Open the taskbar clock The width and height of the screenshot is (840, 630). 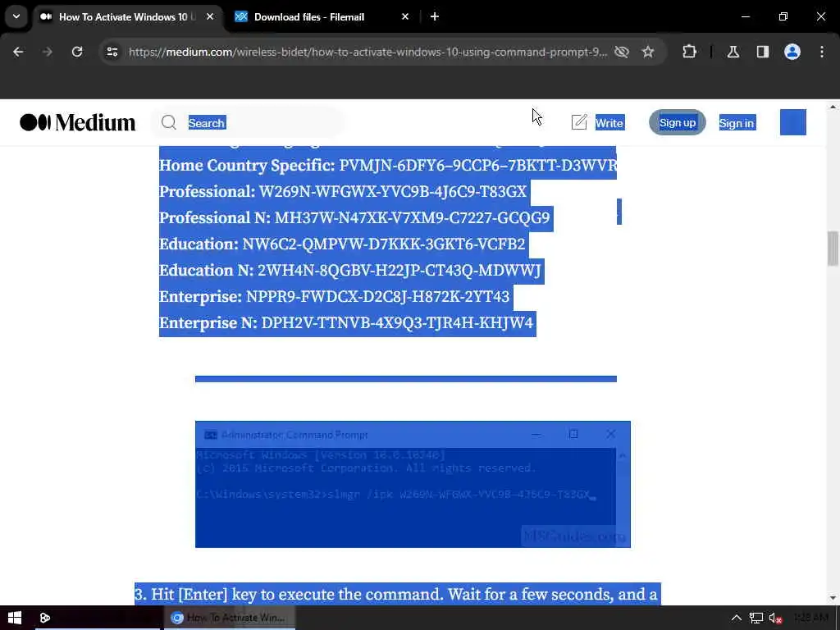click(810, 618)
